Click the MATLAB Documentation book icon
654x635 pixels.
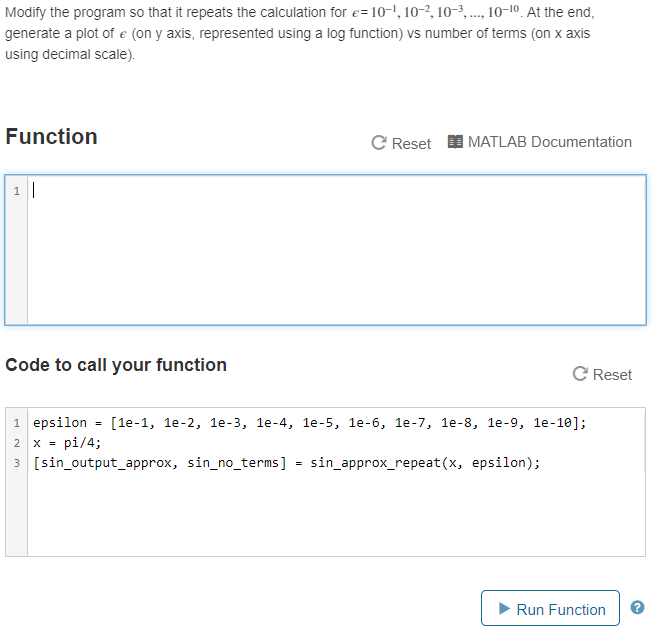455,142
